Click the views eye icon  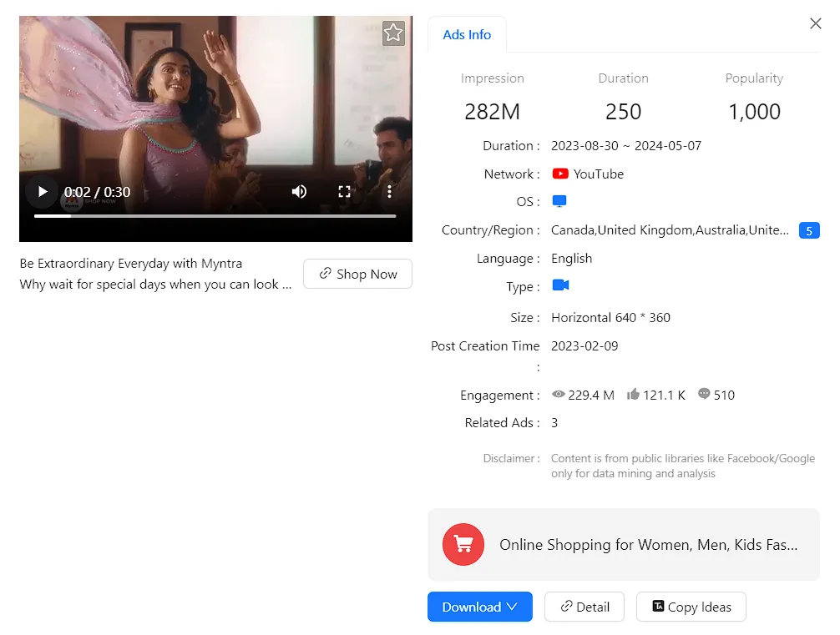[x=559, y=395]
